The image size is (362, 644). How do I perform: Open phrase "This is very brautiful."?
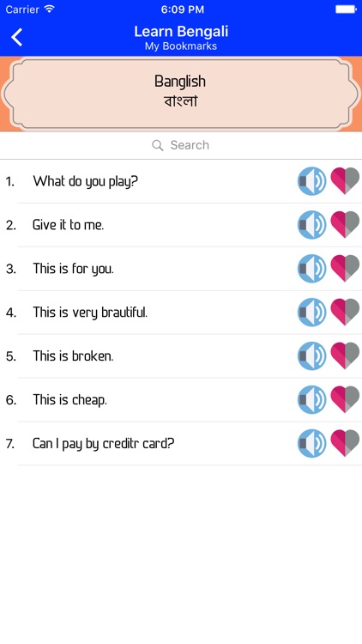tap(90, 313)
